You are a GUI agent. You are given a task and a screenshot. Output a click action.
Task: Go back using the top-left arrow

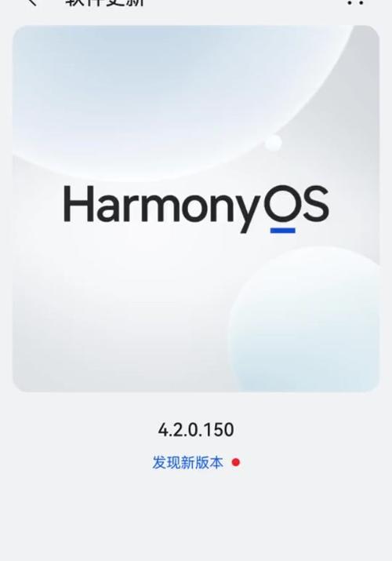point(31,2)
